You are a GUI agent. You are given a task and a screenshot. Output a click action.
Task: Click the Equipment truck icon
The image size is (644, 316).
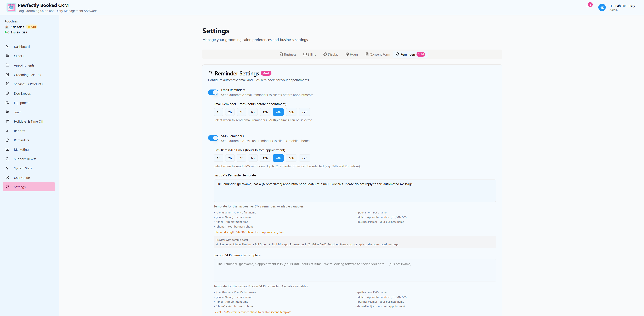[x=8, y=103]
